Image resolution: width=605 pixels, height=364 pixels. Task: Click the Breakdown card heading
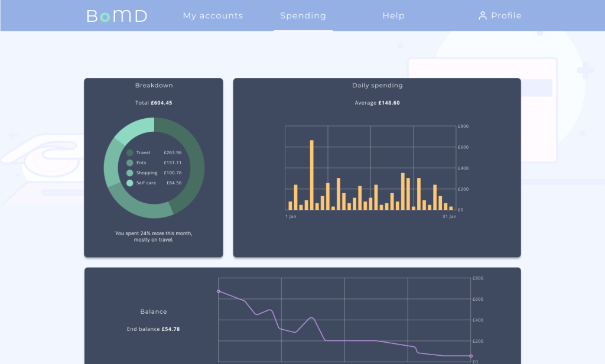(x=154, y=86)
